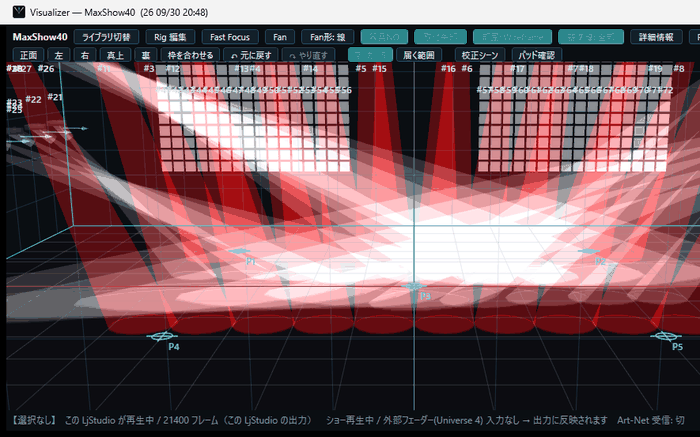Toggle the teal button right of Fan形: 線
This screenshot has height=437, width=700.
tap(384, 37)
